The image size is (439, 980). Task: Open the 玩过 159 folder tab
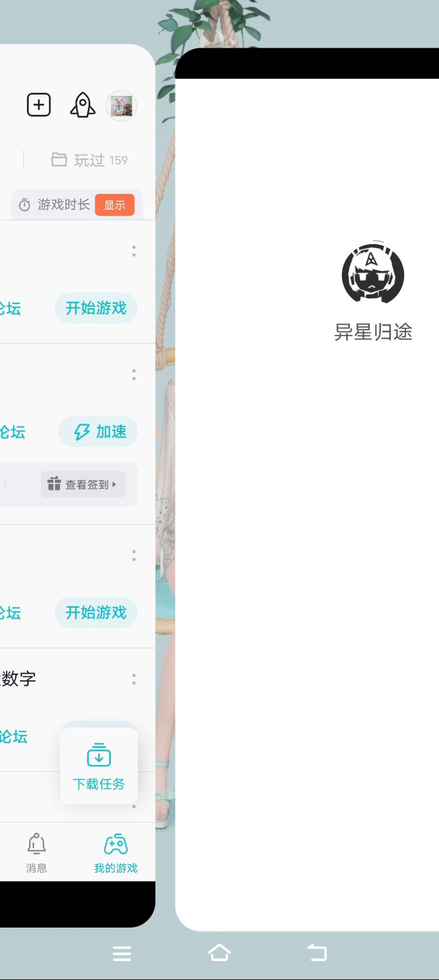click(x=90, y=160)
